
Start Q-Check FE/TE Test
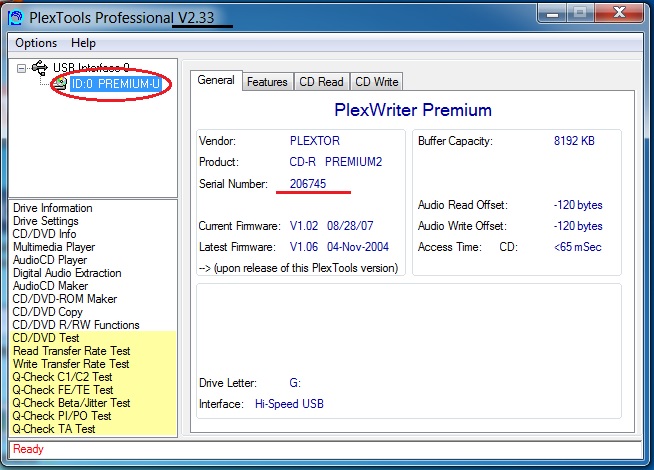(x=63, y=390)
